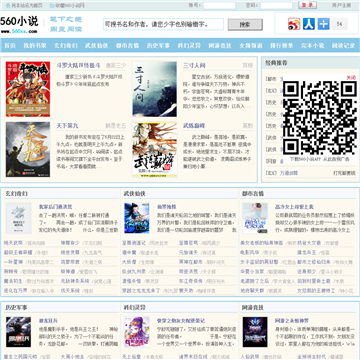
Task: Click the set-as-homepage icon link at top left
Action: pos(24,6)
